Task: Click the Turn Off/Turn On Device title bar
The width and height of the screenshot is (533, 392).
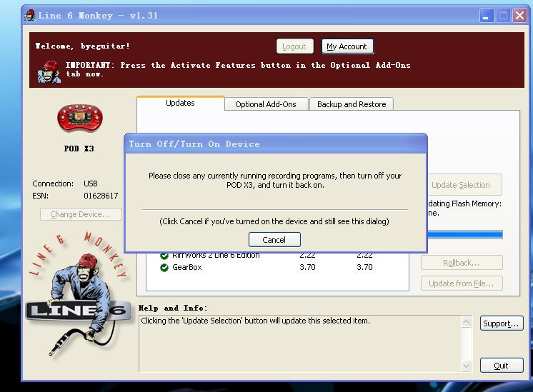Action: (x=275, y=144)
